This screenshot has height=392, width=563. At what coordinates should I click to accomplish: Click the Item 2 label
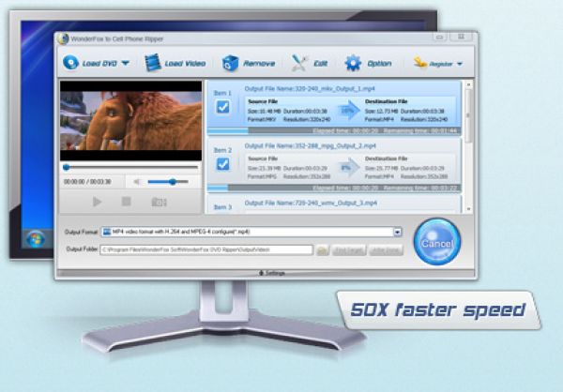[x=222, y=150]
